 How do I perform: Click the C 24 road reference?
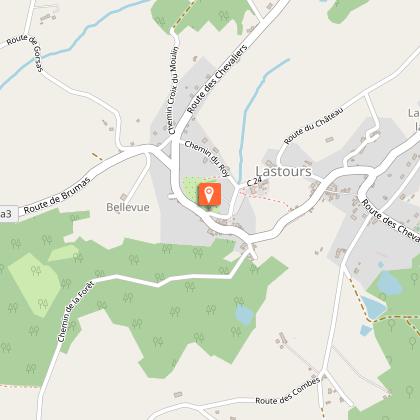pyautogui.click(x=253, y=182)
